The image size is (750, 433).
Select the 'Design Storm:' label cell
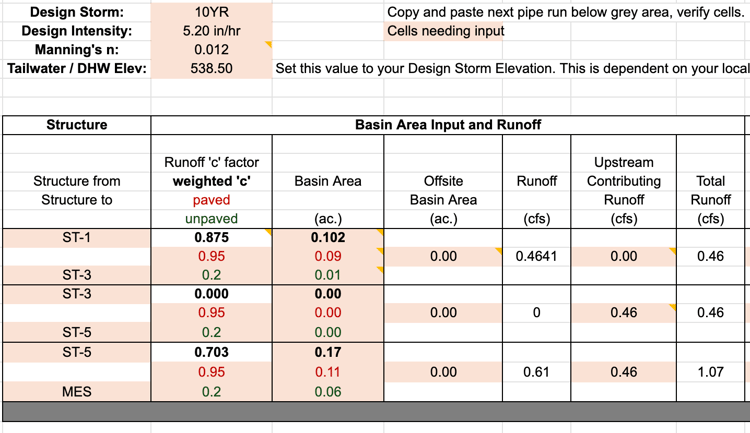[x=77, y=12]
